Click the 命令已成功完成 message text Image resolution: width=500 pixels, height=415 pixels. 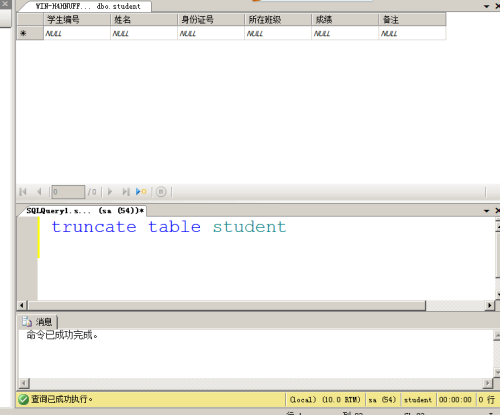[x=62, y=335]
